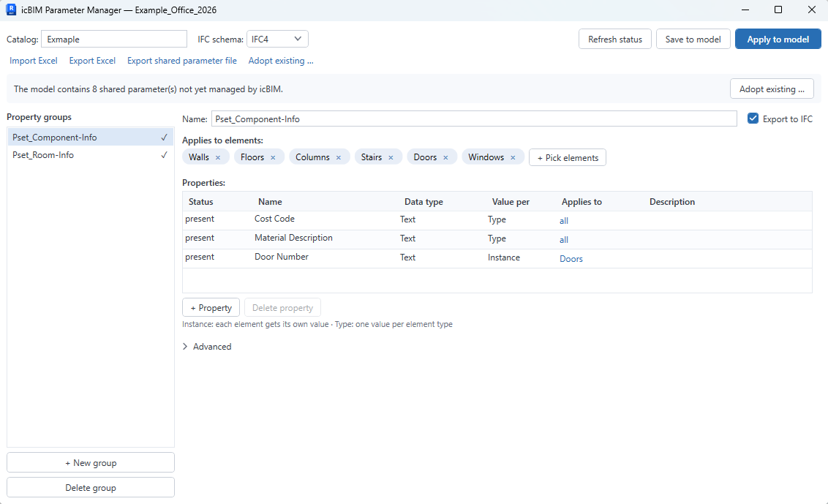Screen dimensions: 828x504
Task: Click the group Name input field
Action: coord(474,119)
